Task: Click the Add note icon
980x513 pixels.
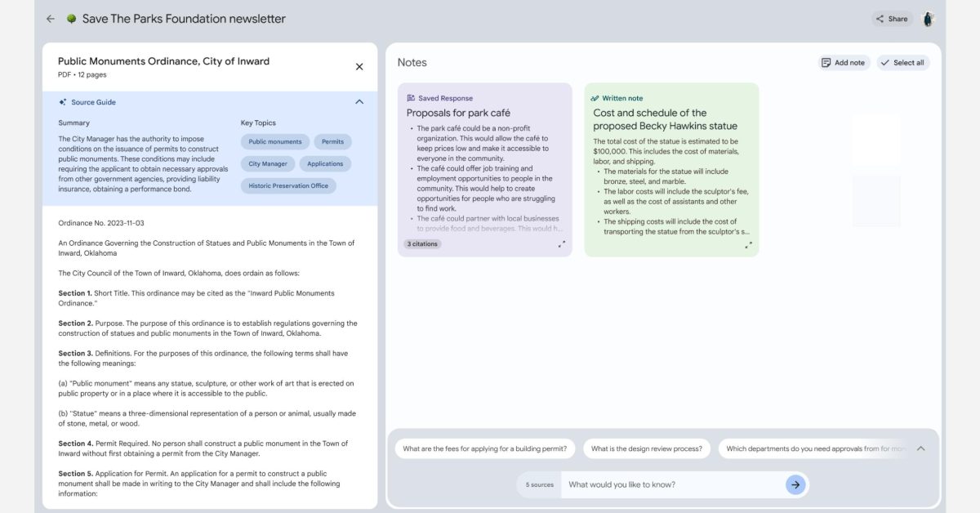Action: [x=825, y=62]
